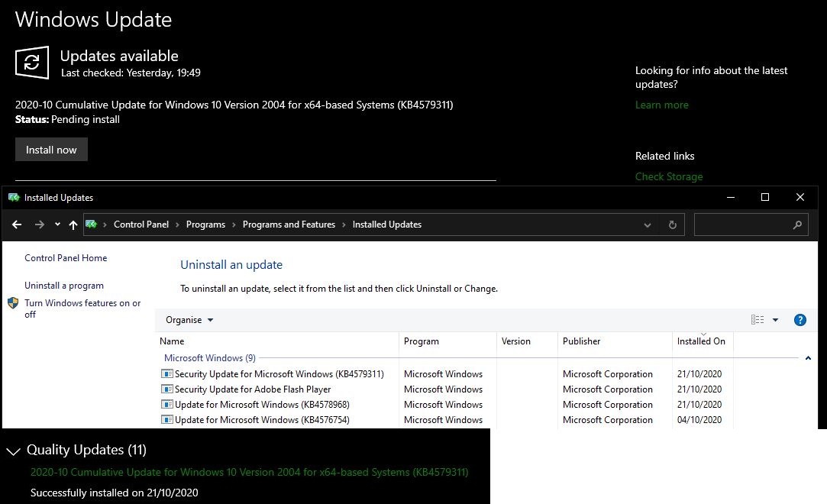Select Security Update for Microsoft Windows (KB4579311)
This screenshot has width=827, height=504.
tap(279, 373)
